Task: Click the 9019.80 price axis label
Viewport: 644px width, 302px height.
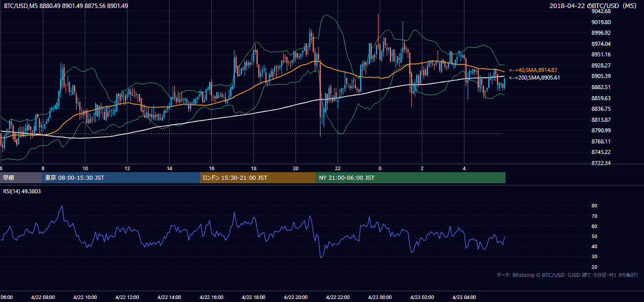Action: [601, 22]
